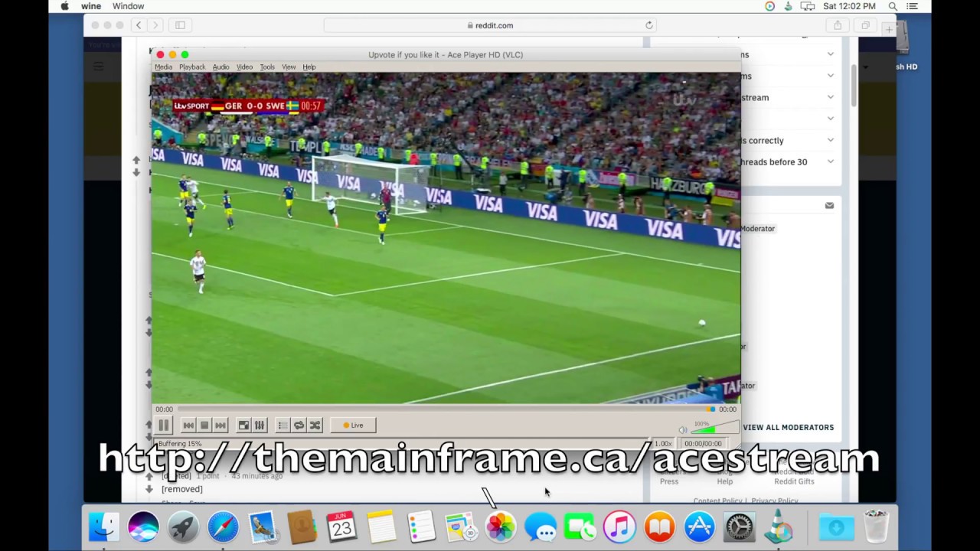The width and height of the screenshot is (980, 551).
Task: Open Calendar from the Dock
Action: tap(342, 527)
